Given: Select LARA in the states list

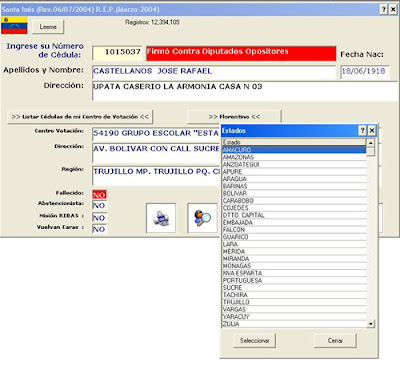Looking at the screenshot, I should 294,244.
